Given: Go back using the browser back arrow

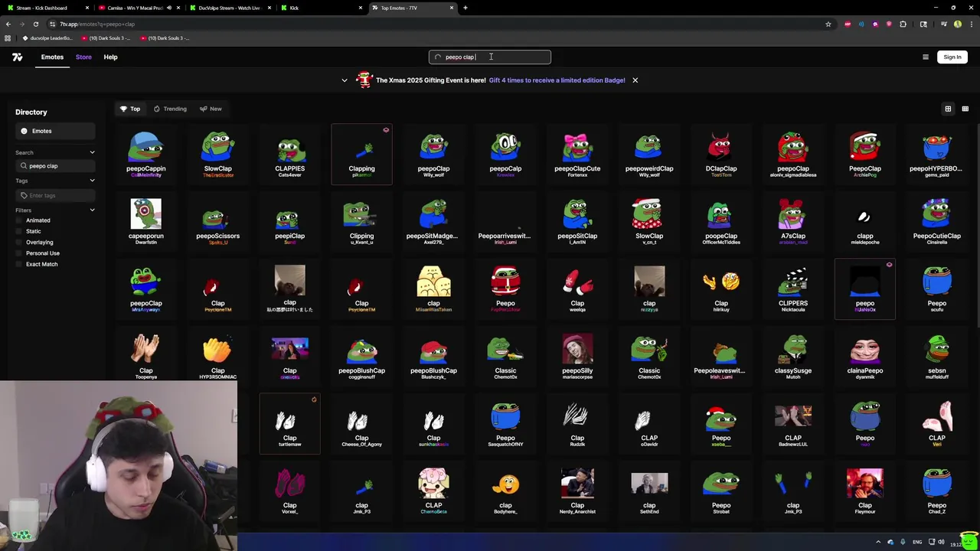Looking at the screenshot, I should click(8, 24).
